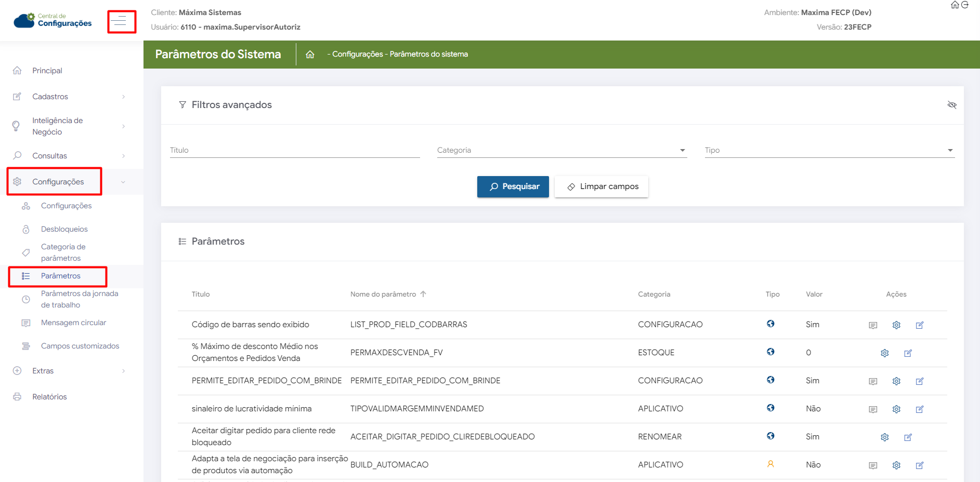
Task: Click the Pesquisar button
Action: pos(513,186)
